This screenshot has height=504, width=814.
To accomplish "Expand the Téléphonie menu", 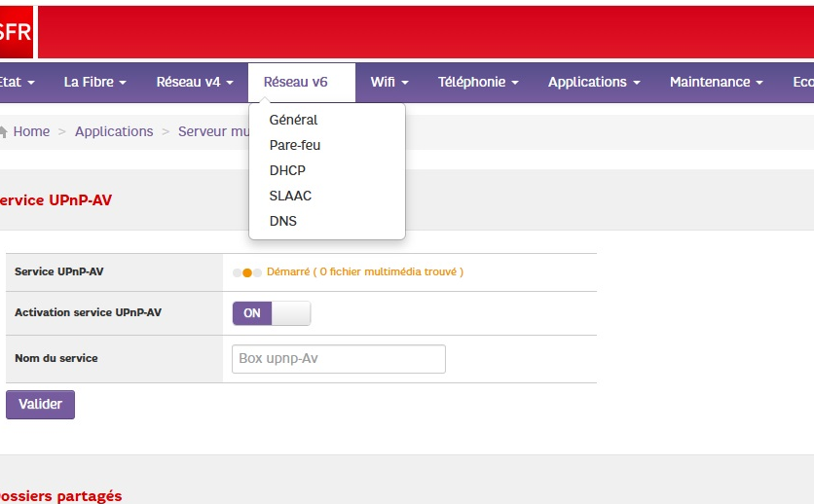I will pos(478,83).
